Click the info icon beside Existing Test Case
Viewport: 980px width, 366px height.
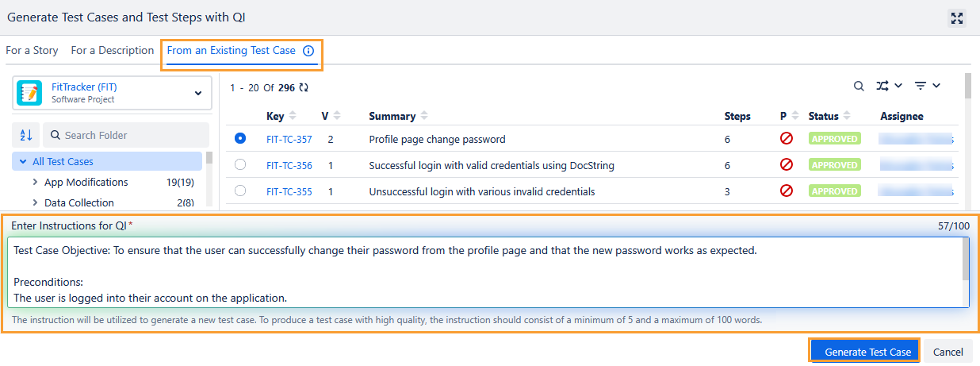pyautogui.click(x=308, y=51)
